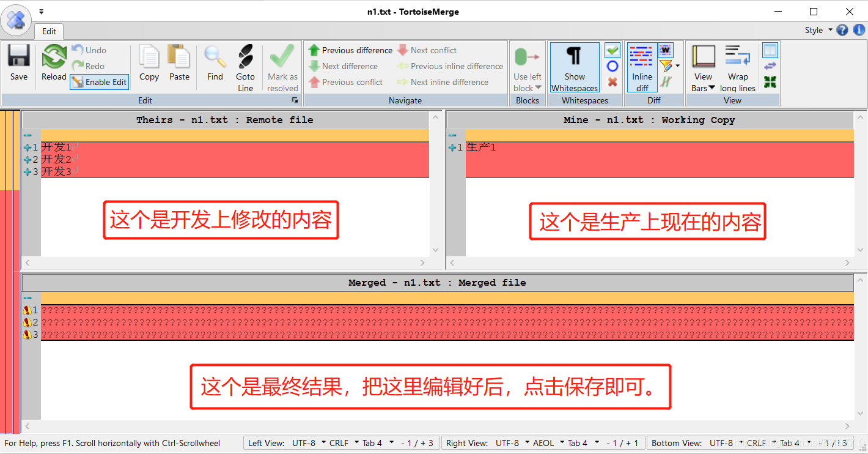Open Help via the question mark icon
The image size is (868, 454).
(842, 30)
